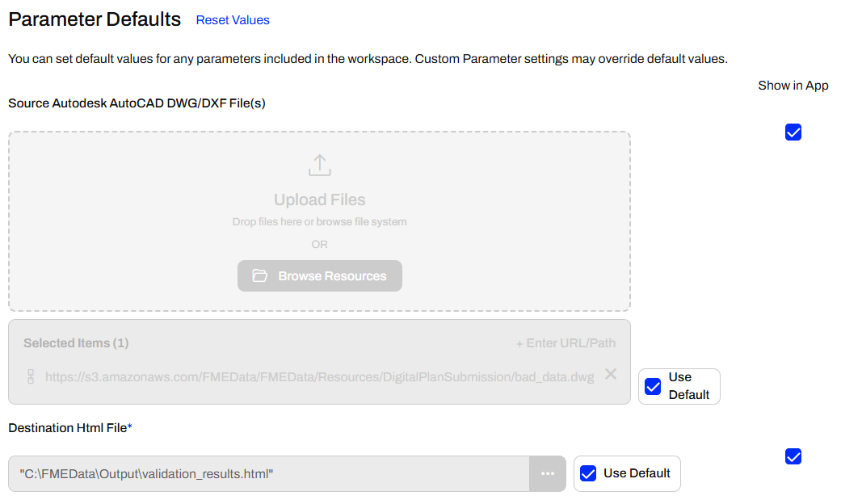Open file picker via ellipsis button
This screenshot has height=504, width=841.
pyautogui.click(x=548, y=473)
